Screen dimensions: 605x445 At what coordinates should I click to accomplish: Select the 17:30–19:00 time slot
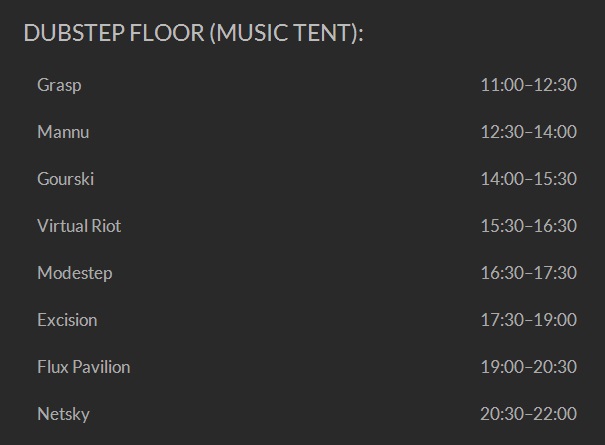[x=529, y=320]
